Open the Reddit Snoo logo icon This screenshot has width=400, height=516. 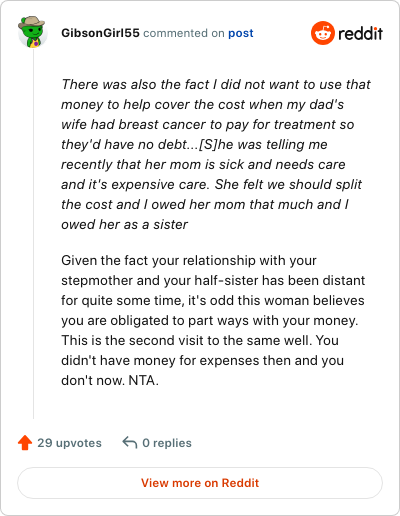pos(323,33)
